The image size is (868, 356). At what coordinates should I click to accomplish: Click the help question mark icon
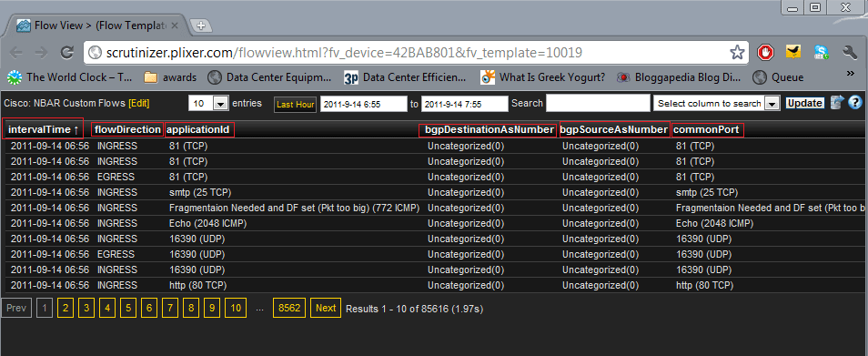[855, 102]
